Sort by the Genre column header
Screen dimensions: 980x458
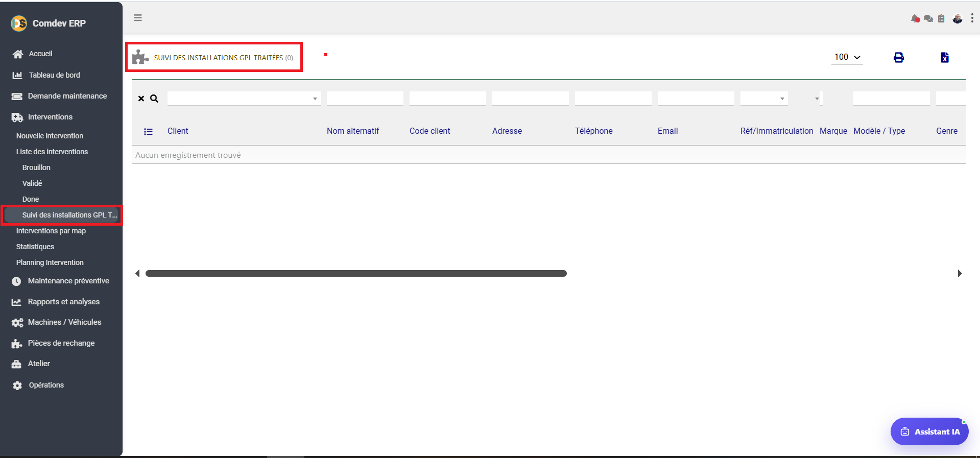click(947, 131)
